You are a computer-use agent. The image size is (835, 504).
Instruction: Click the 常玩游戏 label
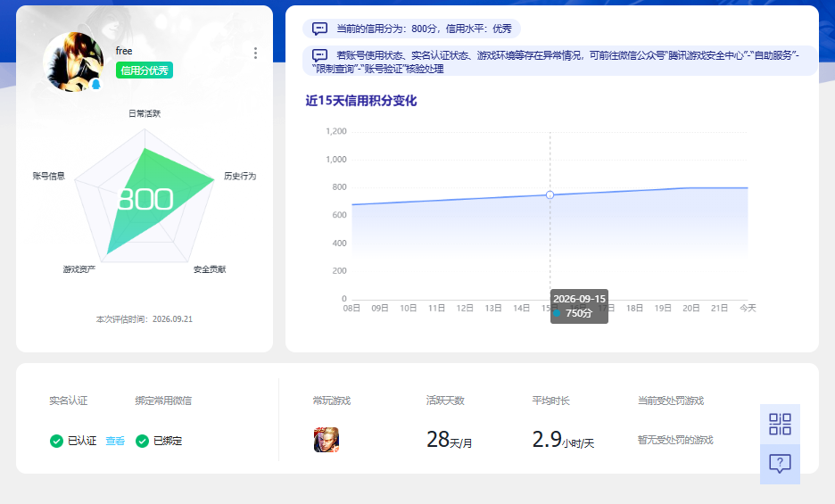[x=332, y=401]
